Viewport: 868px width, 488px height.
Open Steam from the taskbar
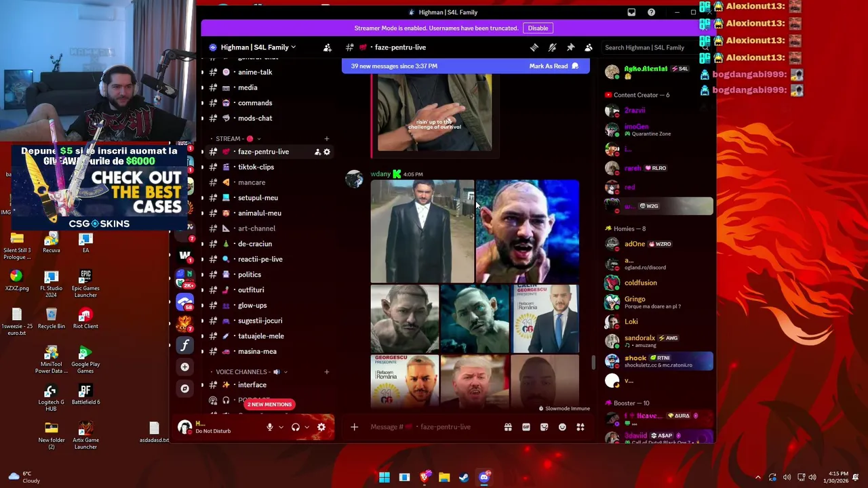coord(464,477)
